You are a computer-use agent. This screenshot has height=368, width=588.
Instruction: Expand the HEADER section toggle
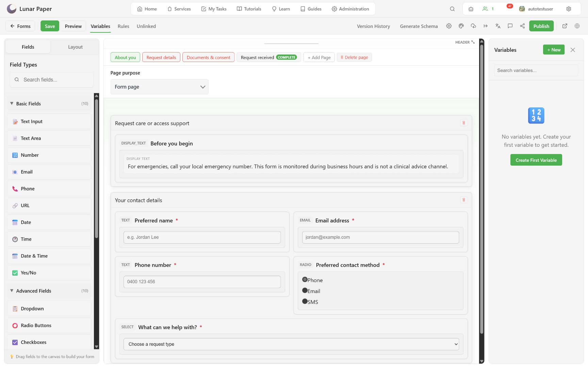point(465,42)
